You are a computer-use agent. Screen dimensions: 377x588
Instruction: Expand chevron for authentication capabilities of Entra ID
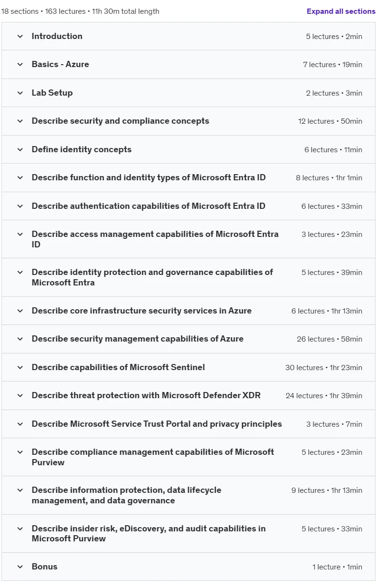pos(20,206)
